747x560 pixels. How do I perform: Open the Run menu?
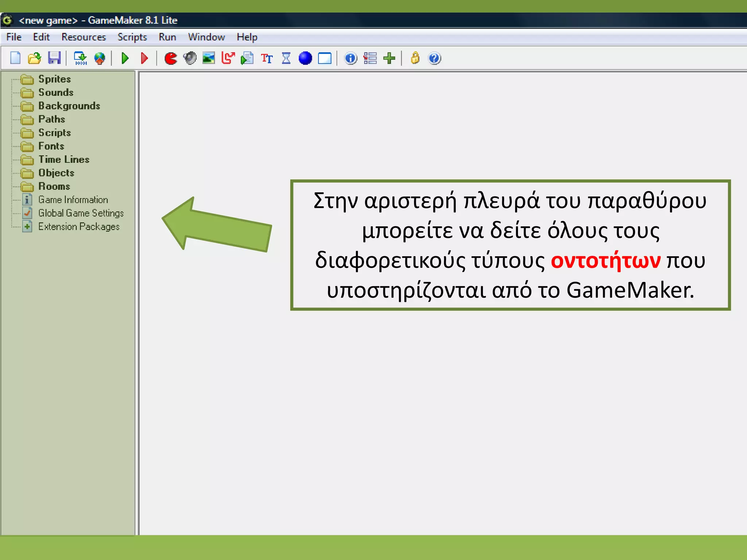click(x=167, y=37)
